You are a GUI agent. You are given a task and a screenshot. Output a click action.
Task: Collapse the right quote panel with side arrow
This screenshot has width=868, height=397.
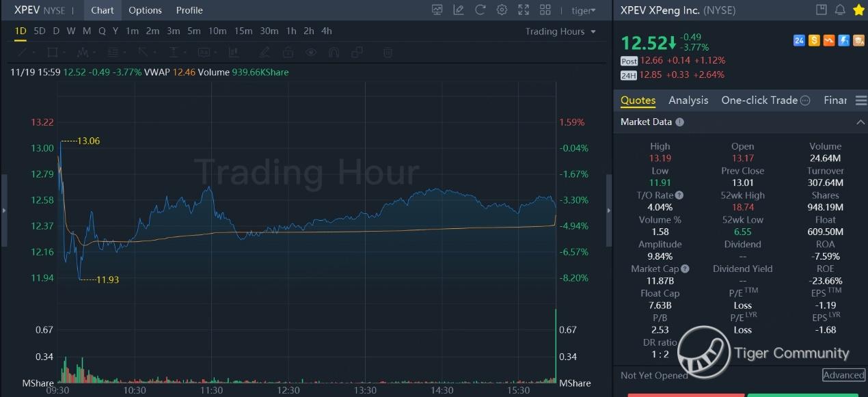[x=610, y=210]
